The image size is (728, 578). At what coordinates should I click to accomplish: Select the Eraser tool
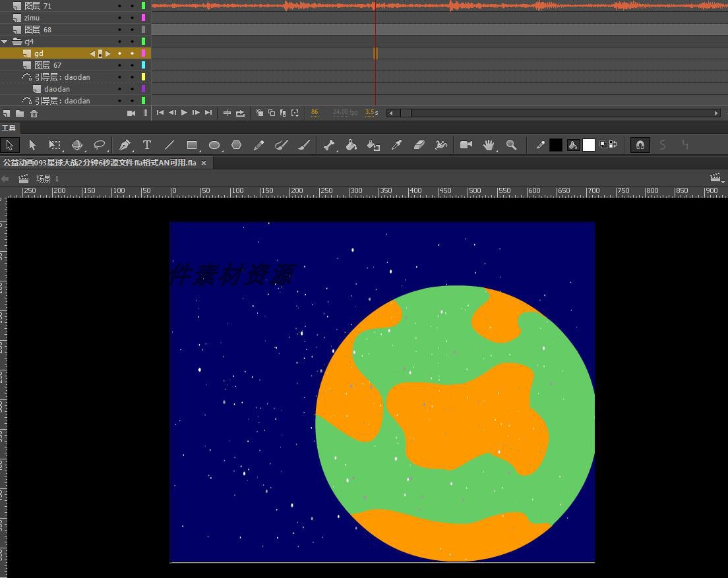coord(419,145)
